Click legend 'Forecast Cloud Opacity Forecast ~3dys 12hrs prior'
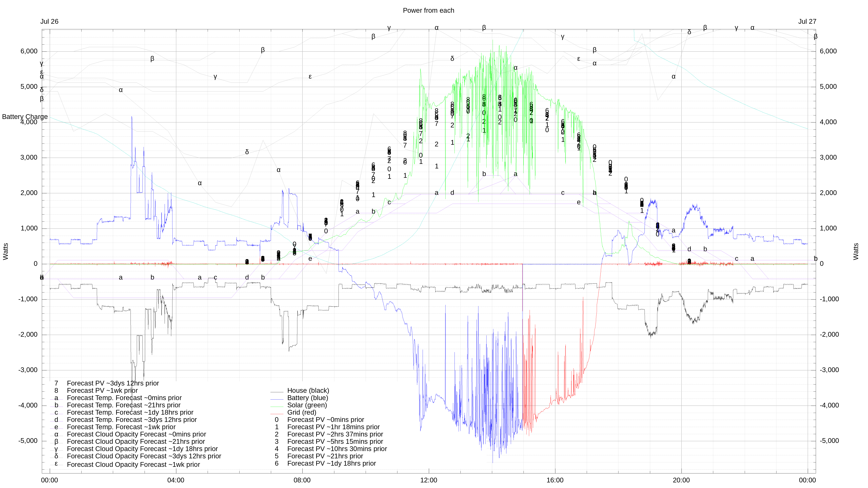 [144, 456]
